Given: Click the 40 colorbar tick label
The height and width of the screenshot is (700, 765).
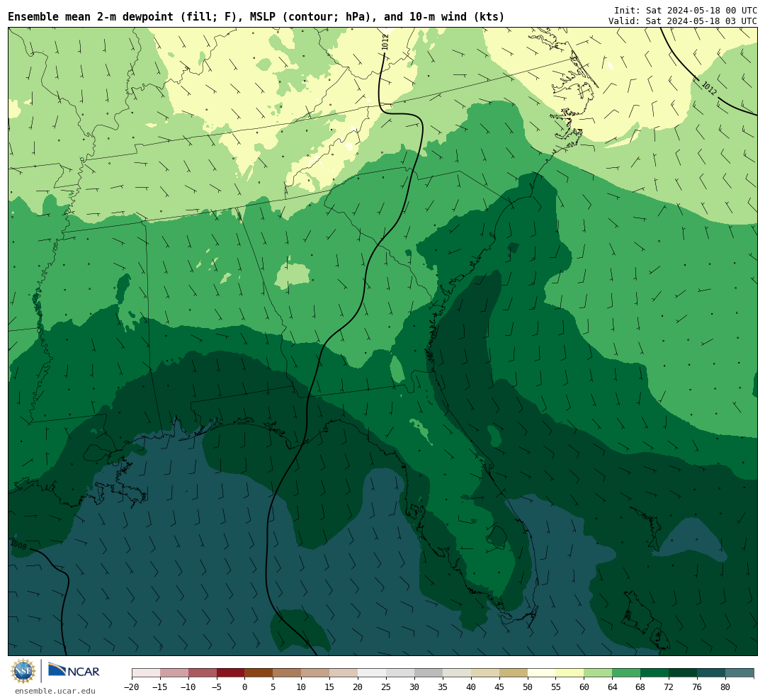Looking at the screenshot, I should point(471,687).
